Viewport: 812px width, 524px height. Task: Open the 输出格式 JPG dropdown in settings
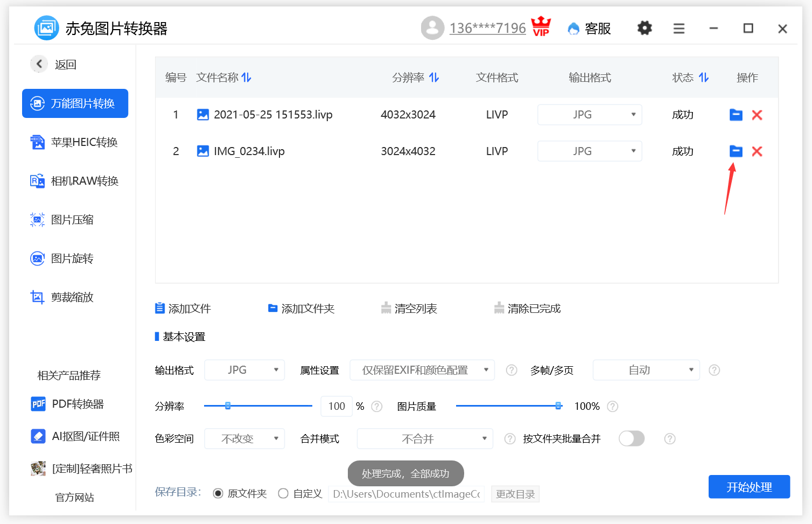pos(244,370)
